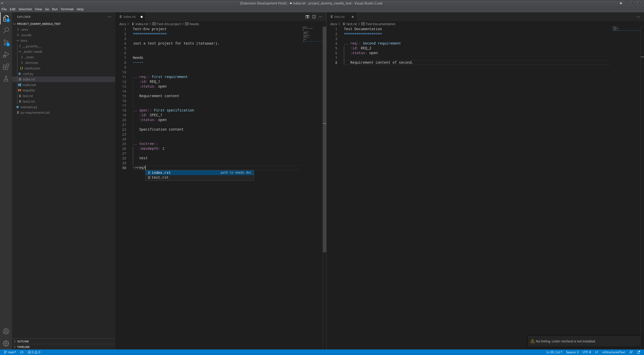Open the Extensions view

coord(6,67)
